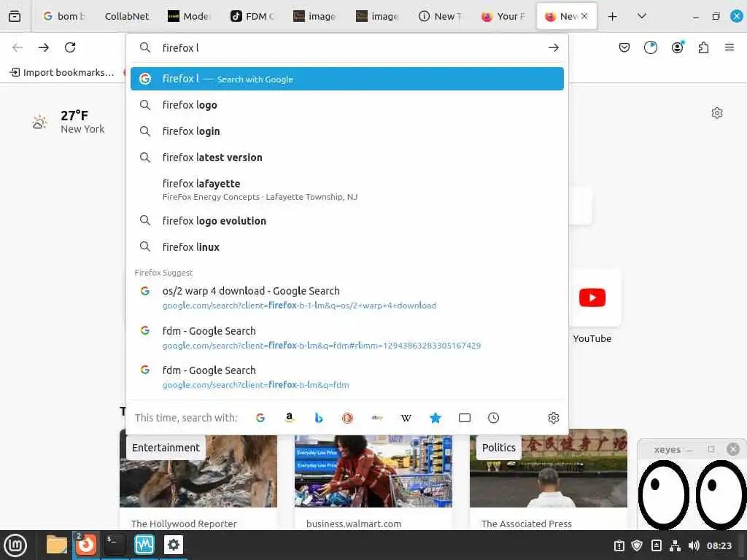Screen dimensions: 747x560
Task: Search this time with Google
Action: 260,418
